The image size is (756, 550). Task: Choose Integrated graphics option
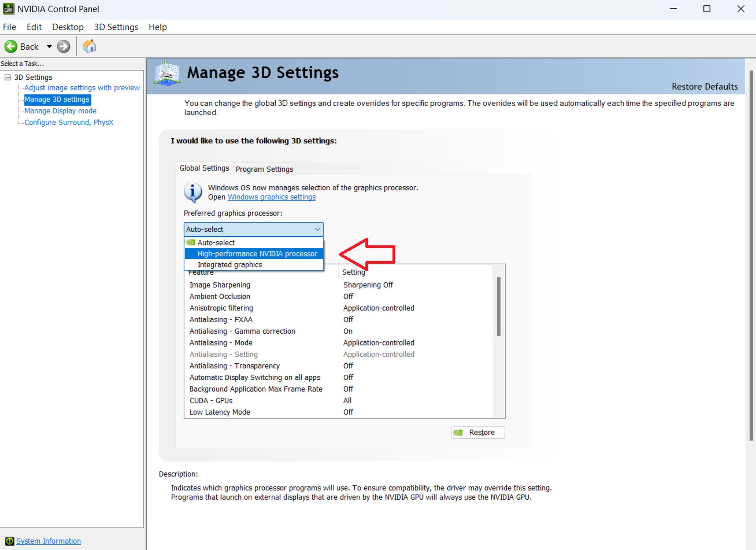254,265
